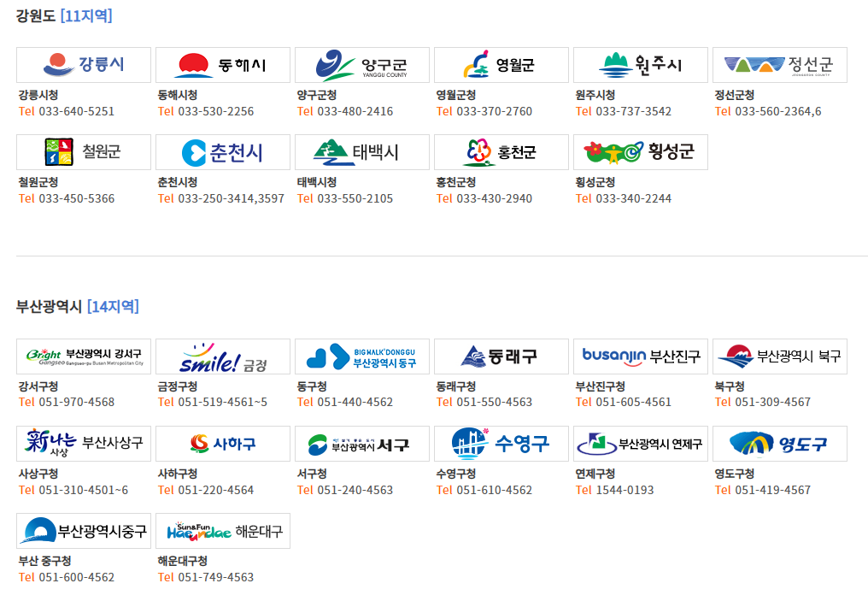Click the phone number 033-430-2940
868x601 pixels.
pyautogui.click(x=495, y=198)
